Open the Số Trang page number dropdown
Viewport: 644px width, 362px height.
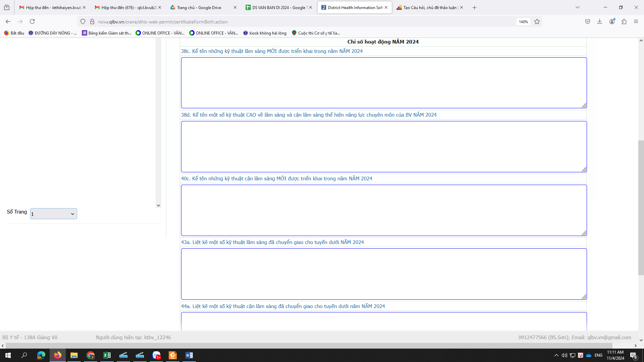coord(54,214)
